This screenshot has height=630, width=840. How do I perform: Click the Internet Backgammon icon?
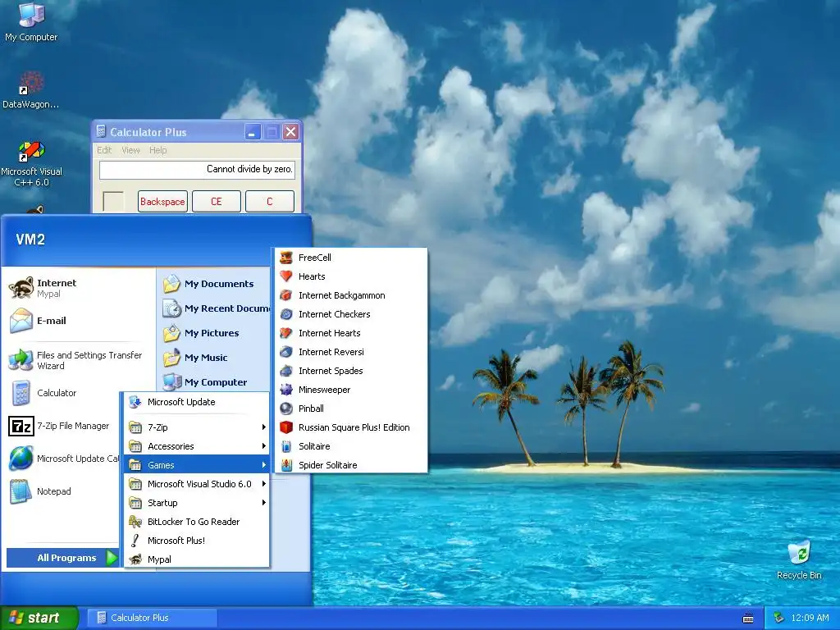[286, 295]
